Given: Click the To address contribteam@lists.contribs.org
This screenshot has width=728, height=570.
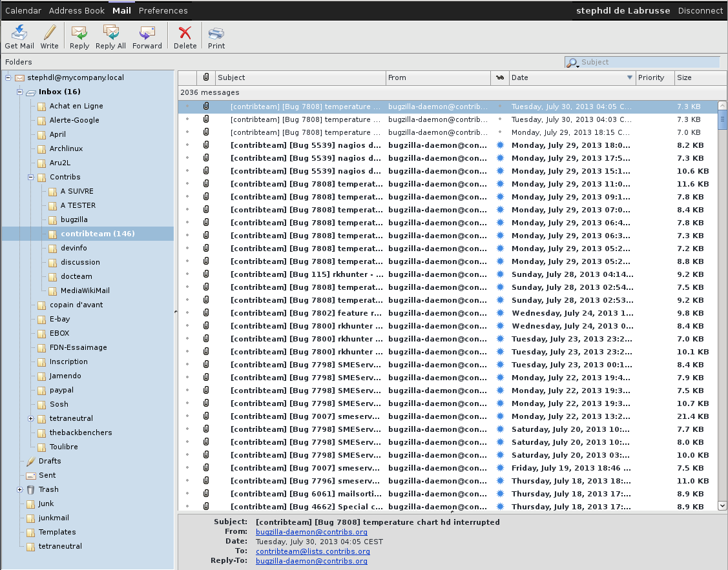Looking at the screenshot, I should pyautogui.click(x=313, y=551).
